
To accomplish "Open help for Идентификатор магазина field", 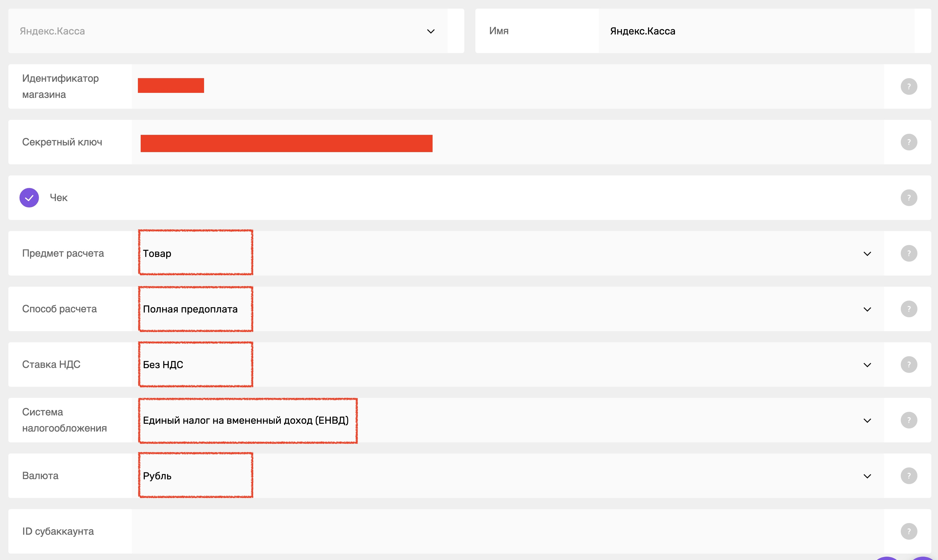I will tap(909, 86).
